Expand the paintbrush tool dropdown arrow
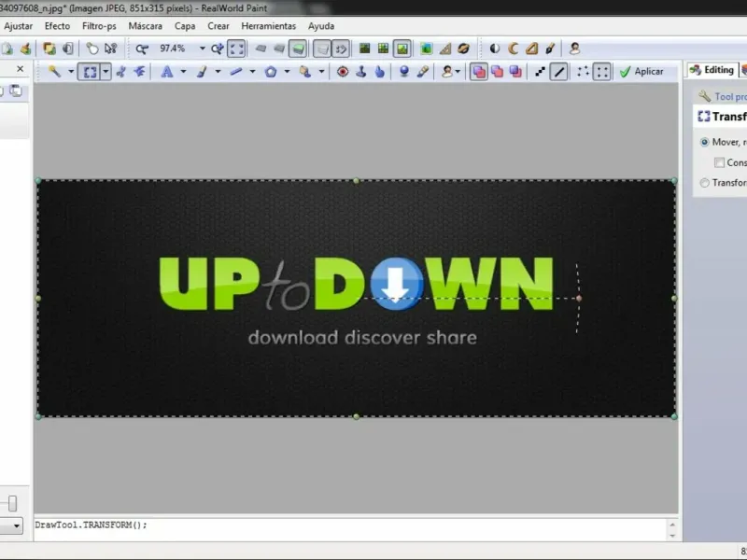The image size is (747, 560). [218, 72]
